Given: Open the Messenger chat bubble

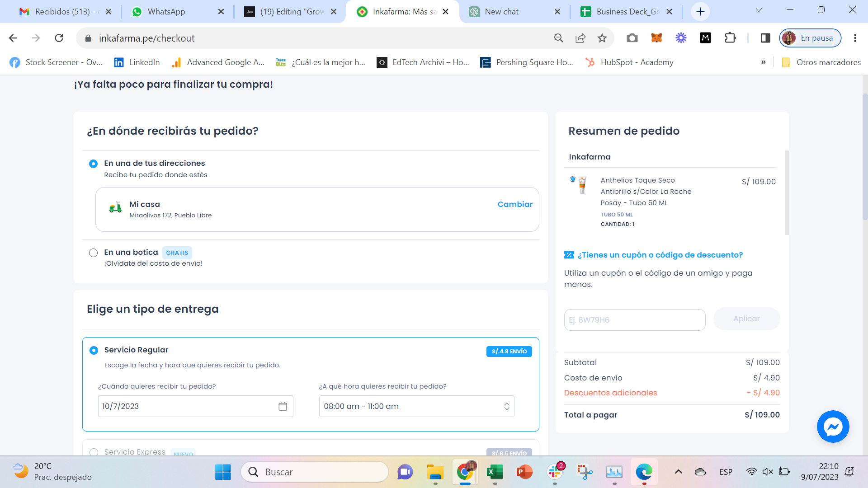Looking at the screenshot, I should 833,427.
